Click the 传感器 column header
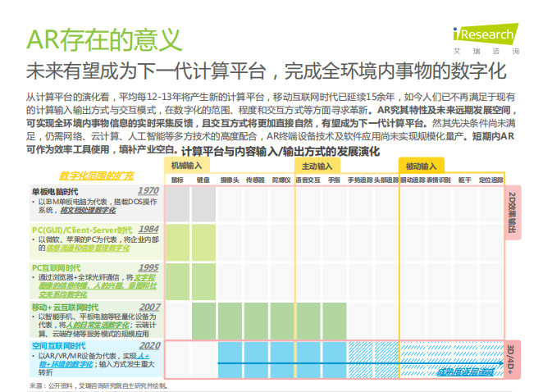 point(255,180)
